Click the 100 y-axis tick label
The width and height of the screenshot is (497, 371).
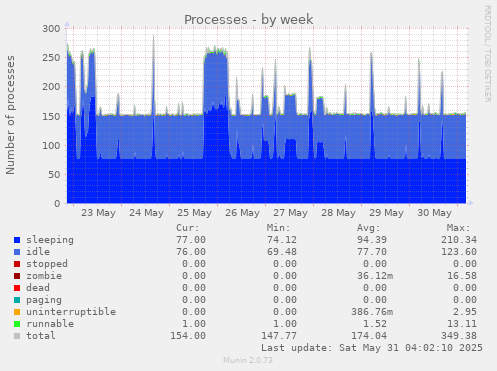51,145
